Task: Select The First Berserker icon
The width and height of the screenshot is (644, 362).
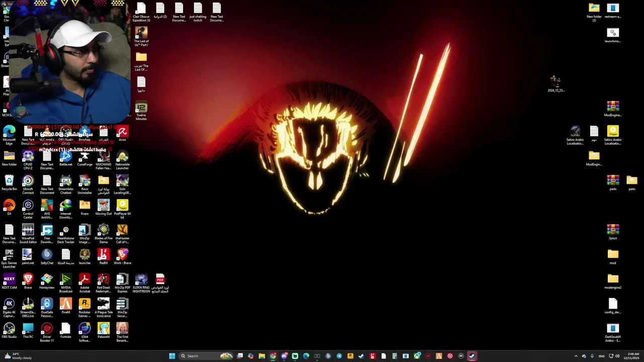Action: pos(122,333)
